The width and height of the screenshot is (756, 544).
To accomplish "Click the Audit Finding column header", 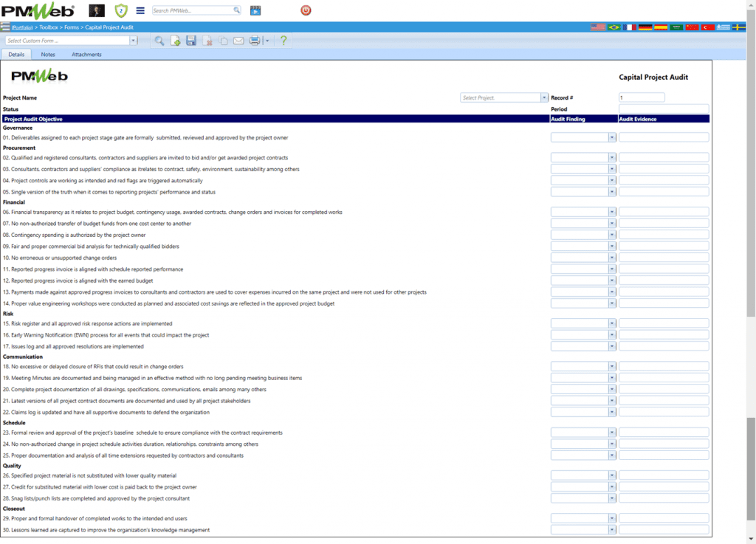I will [584, 119].
